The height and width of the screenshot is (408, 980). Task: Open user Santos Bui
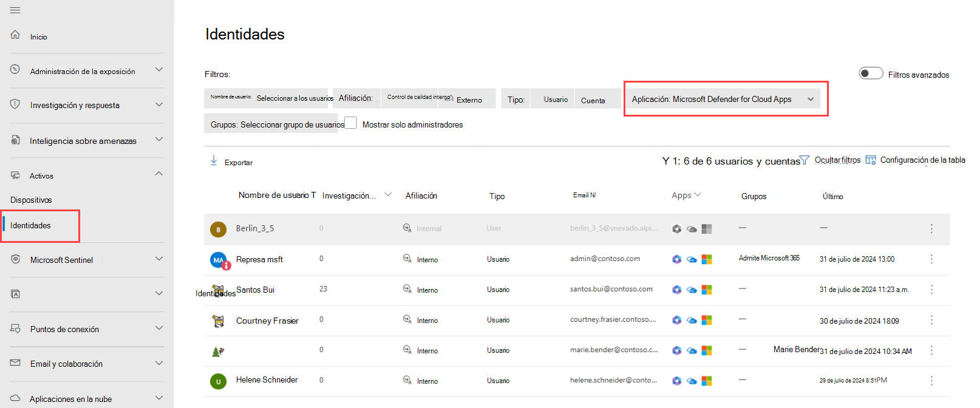255,290
